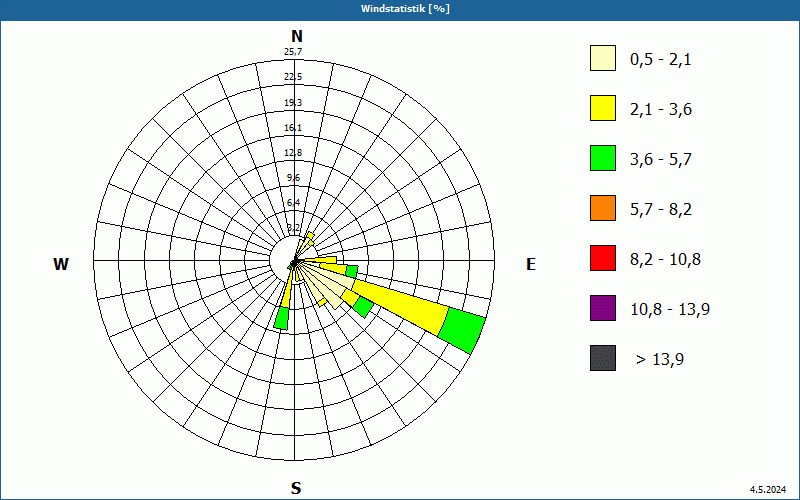The image size is (800, 500).
Task: Click the date 4.5.2024
Action: pos(768,490)
